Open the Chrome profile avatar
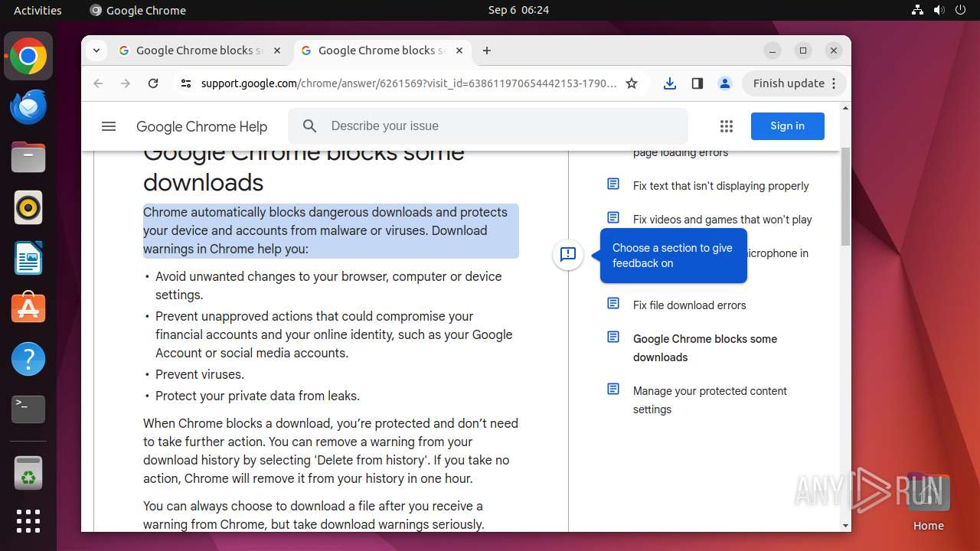Screen dimensions: 980x551 tap(725, 83)
